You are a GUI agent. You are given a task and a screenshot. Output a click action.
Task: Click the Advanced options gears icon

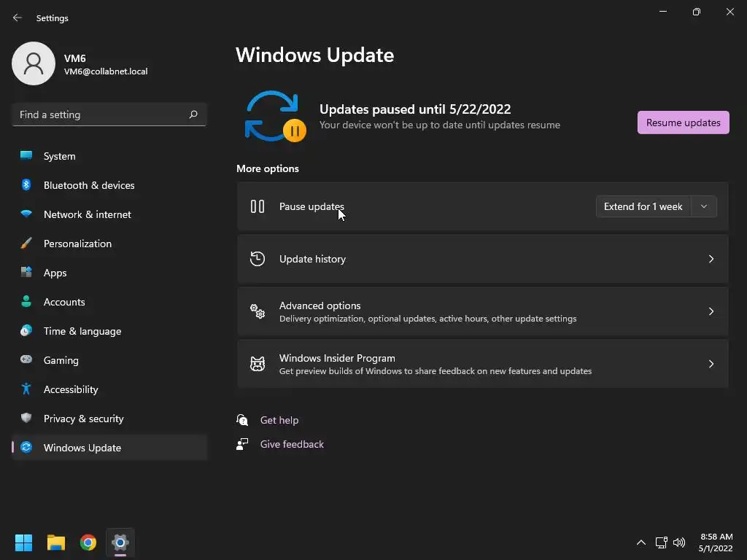point(258,311)
